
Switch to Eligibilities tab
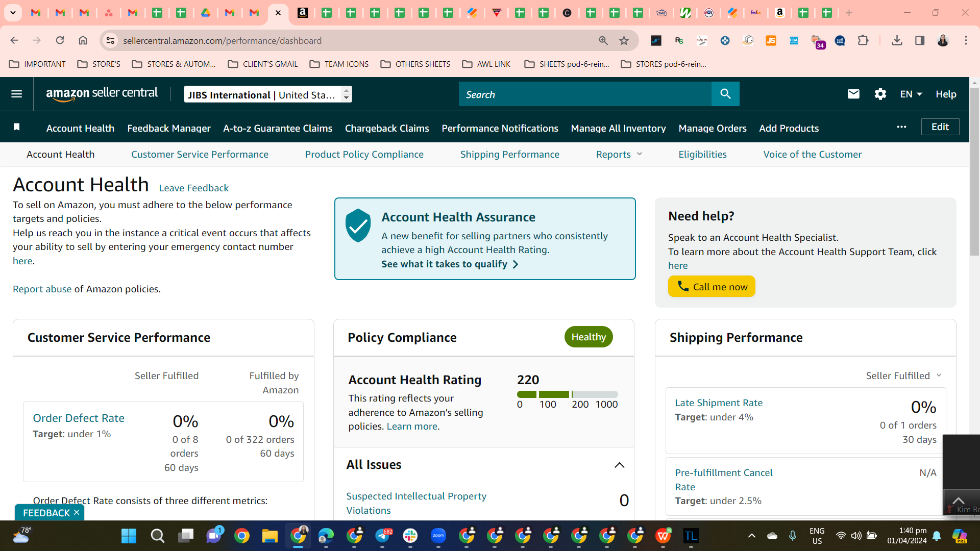pos(702,154)
